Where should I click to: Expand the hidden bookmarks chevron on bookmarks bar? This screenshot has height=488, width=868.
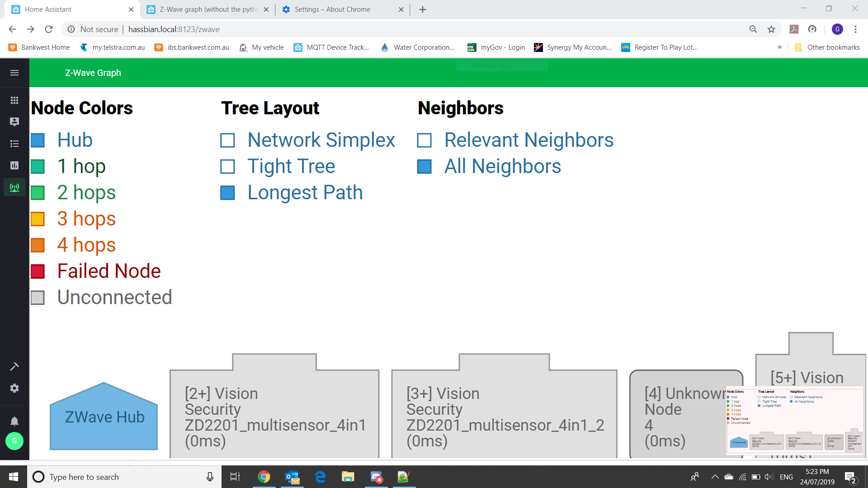coord(780,47)
